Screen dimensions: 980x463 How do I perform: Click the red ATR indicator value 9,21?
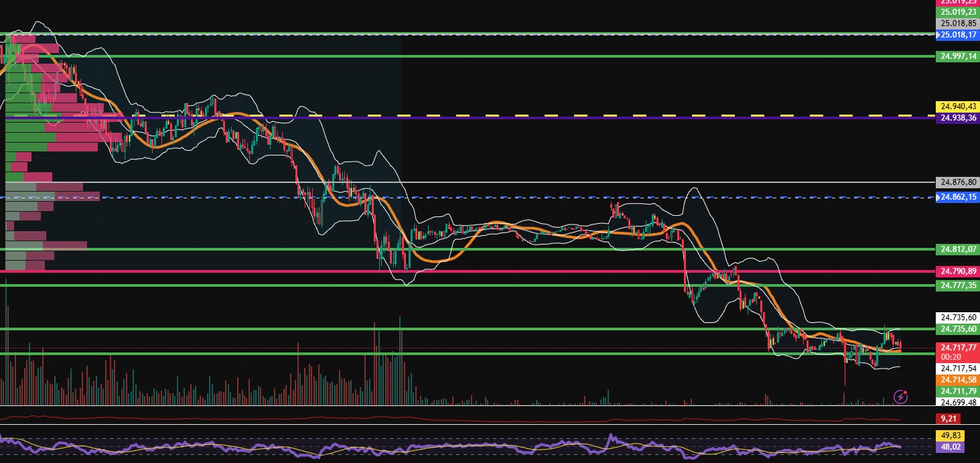[x=948, y=418]
